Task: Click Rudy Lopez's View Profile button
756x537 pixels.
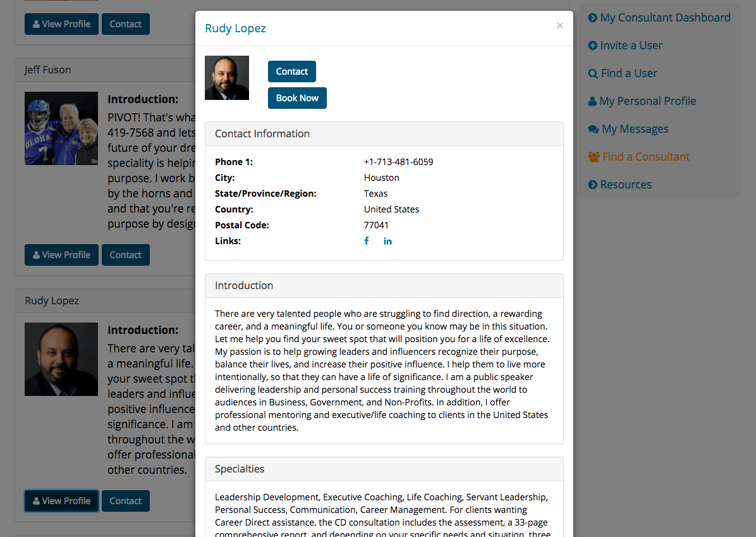Action: click(x=61, y=501)
